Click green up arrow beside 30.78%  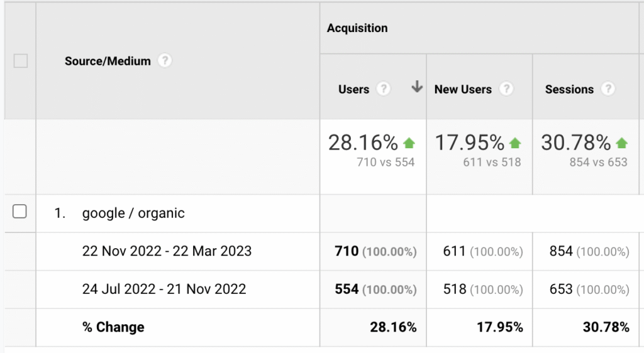click(622, 143)
